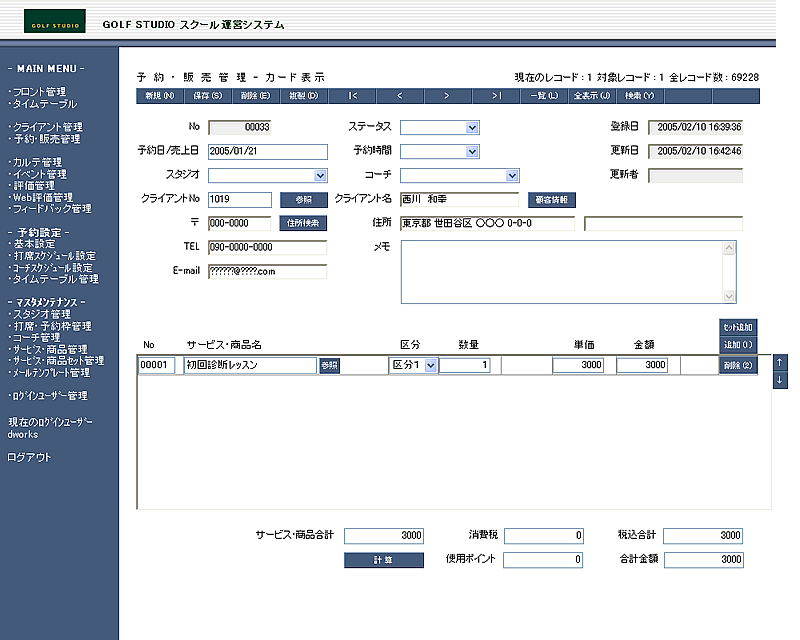Open フィードバック管理 menu link
The image size is (800, 640).
(52, 209)
